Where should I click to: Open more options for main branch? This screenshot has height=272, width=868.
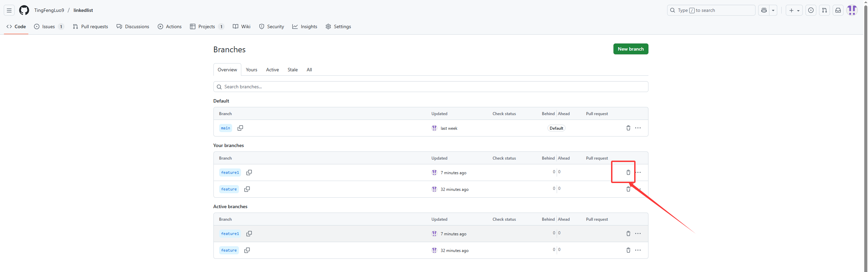coord(638,128)
